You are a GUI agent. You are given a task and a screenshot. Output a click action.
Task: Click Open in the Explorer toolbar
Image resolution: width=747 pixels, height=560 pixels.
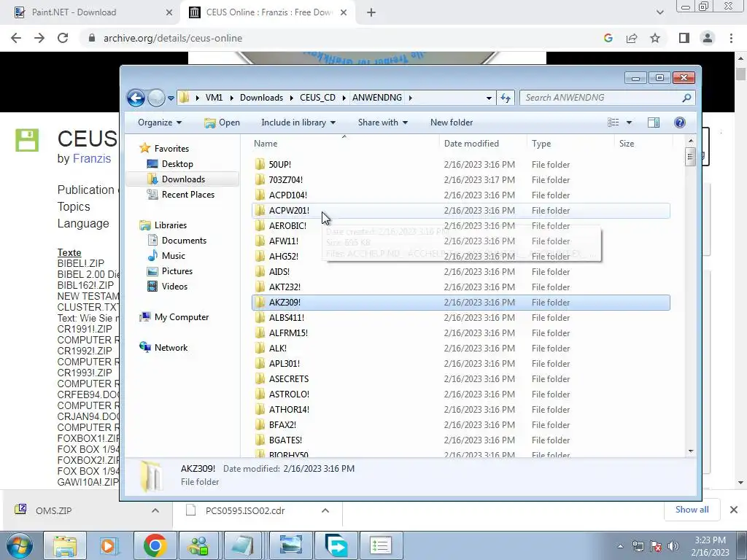(x=222, y=122)
